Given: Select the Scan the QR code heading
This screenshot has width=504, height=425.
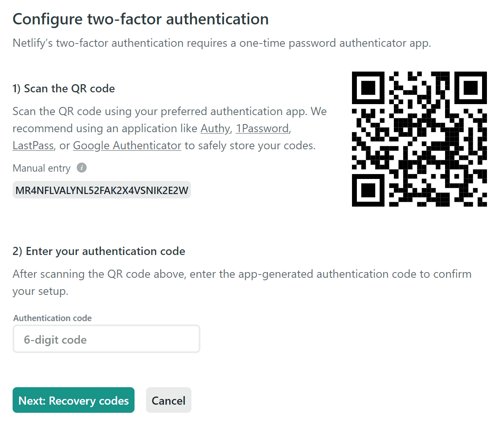Looking at the screenshot, I should 64,89.
